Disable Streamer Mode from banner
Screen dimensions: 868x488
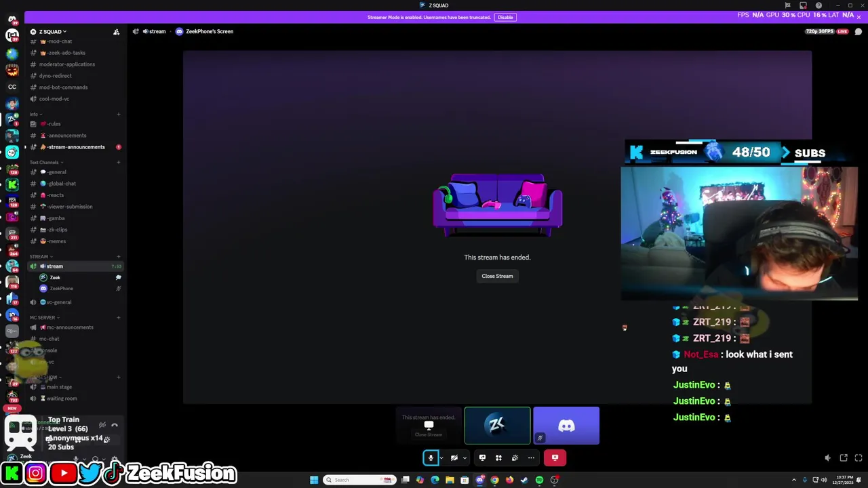click(505, 17)
